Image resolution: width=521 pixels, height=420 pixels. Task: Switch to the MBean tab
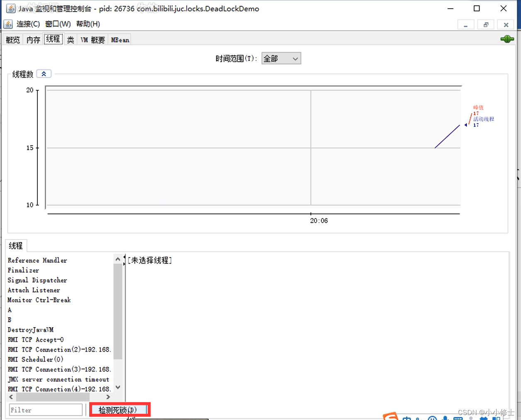120,40
